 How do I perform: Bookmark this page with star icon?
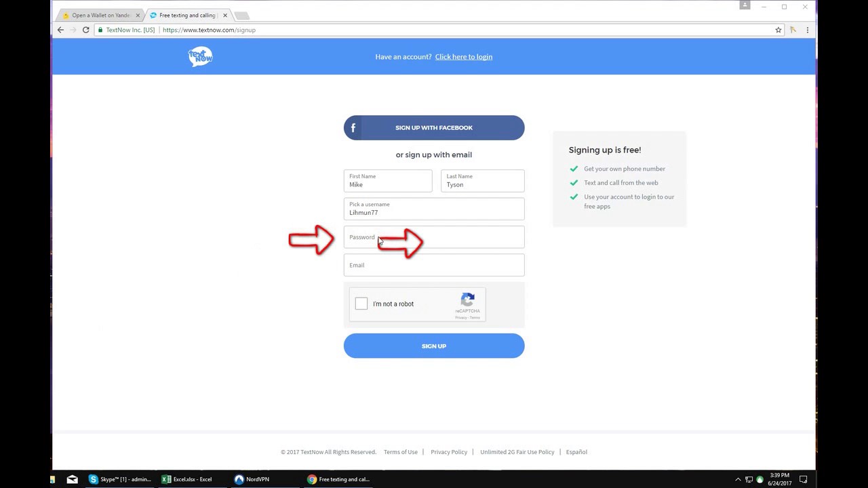pyautogui.click(x=778, y=30)
